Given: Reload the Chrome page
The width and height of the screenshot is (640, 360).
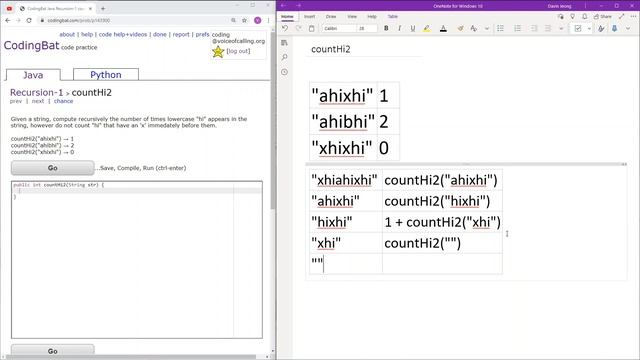Looking at the screenshot, I should point(29,20).
